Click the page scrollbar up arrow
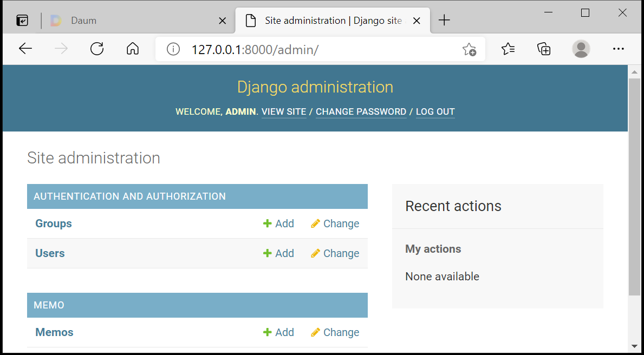Viewport: 644px width, 355px height. (634, 72)
